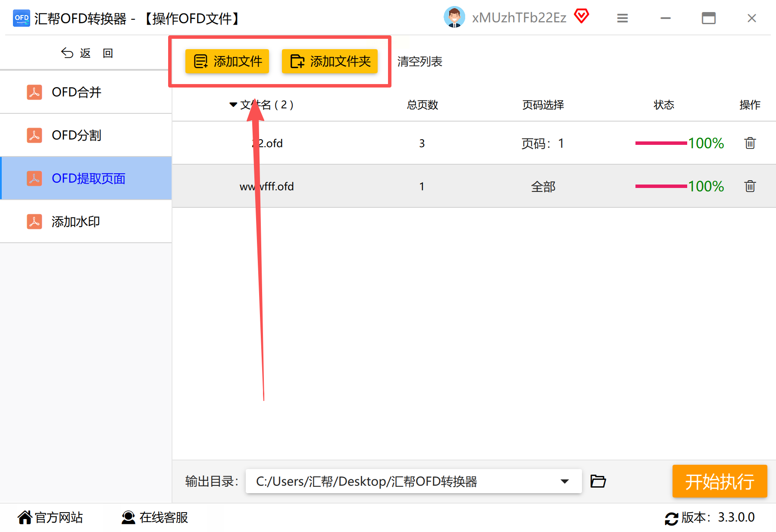Click 100% status of 2.ofd row

(706, 143)
